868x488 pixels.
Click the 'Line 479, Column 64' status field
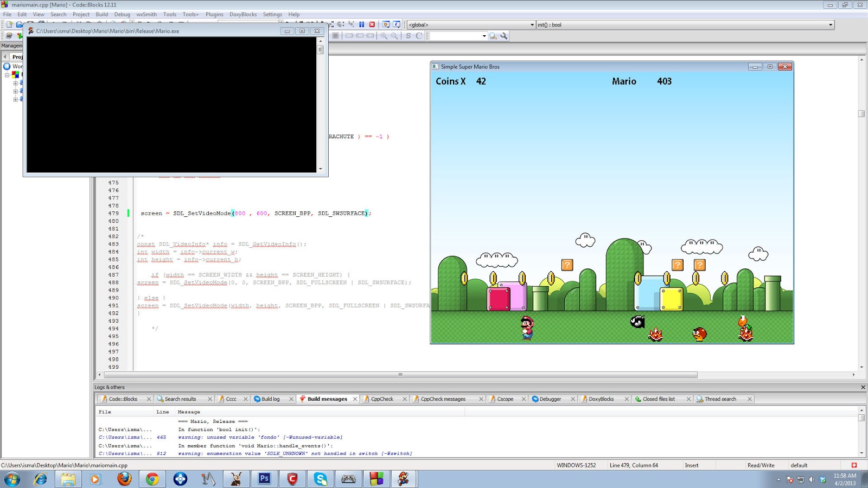point(634,465)
